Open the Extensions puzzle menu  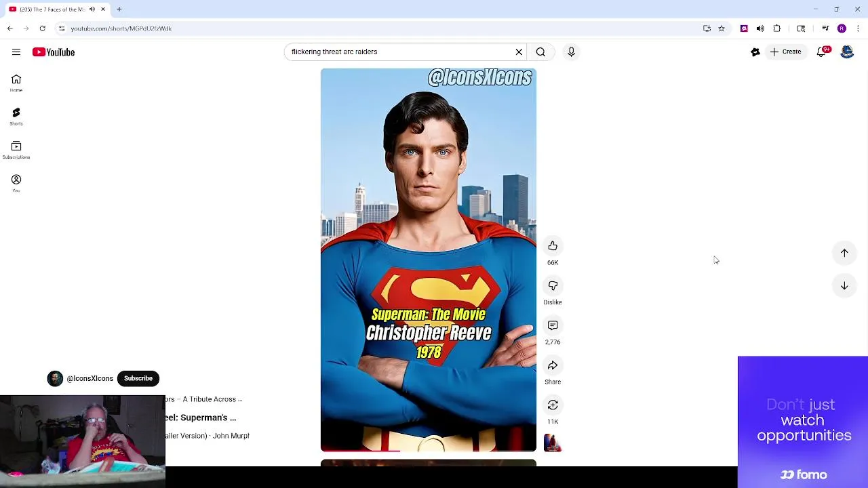[777, 28]
